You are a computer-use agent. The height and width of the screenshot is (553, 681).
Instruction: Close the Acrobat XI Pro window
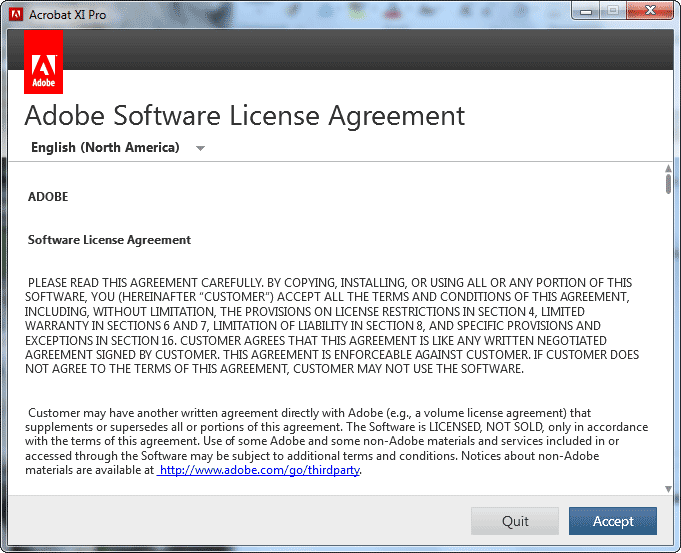pos(650,10)
